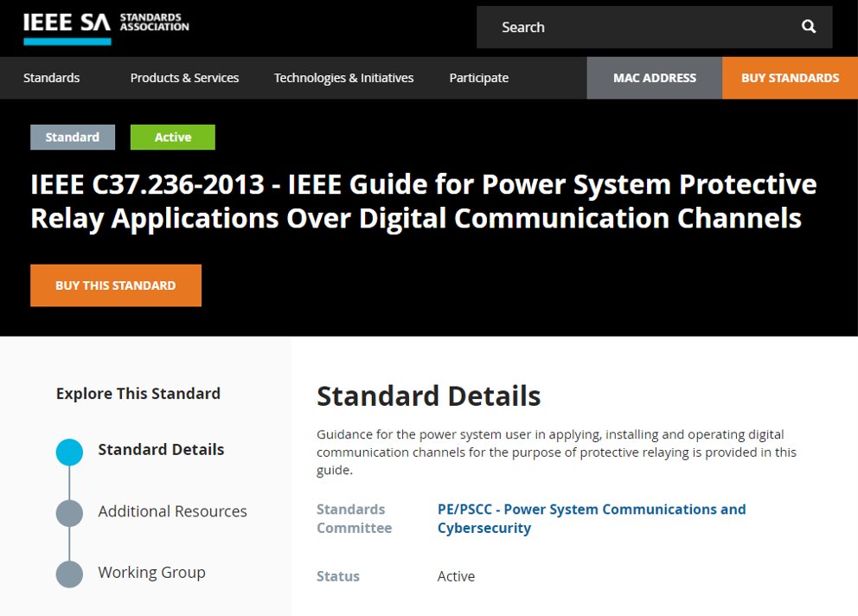Click the search magnifier icon
858x616 pixels.
pyautogui.click(x=809, y=26)
